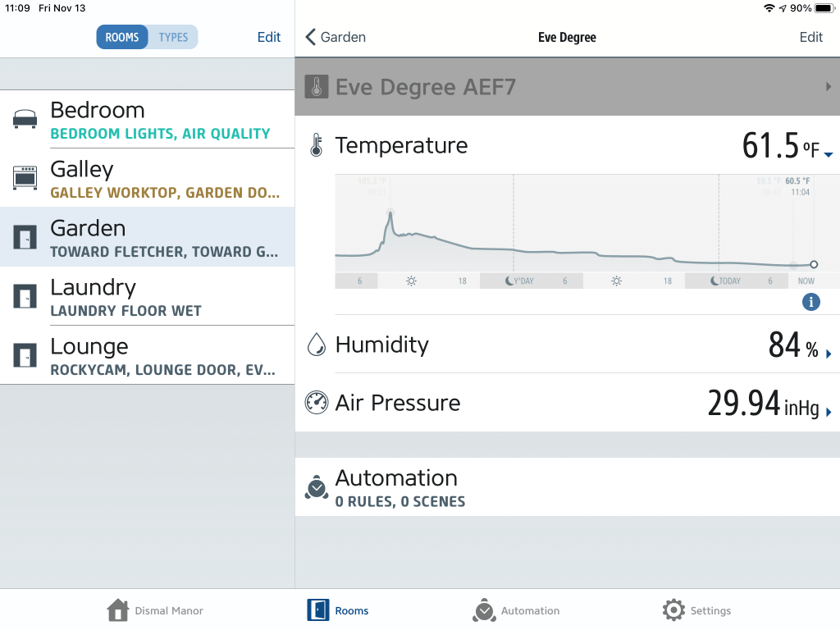Switch list to Rooms view
Image resolution: width=840 pixels, height=630 pixels.
click(122, 37)
